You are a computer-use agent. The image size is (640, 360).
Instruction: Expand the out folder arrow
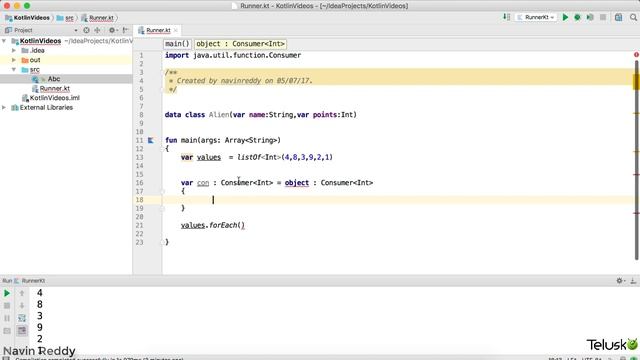click(x=14, y=60)
